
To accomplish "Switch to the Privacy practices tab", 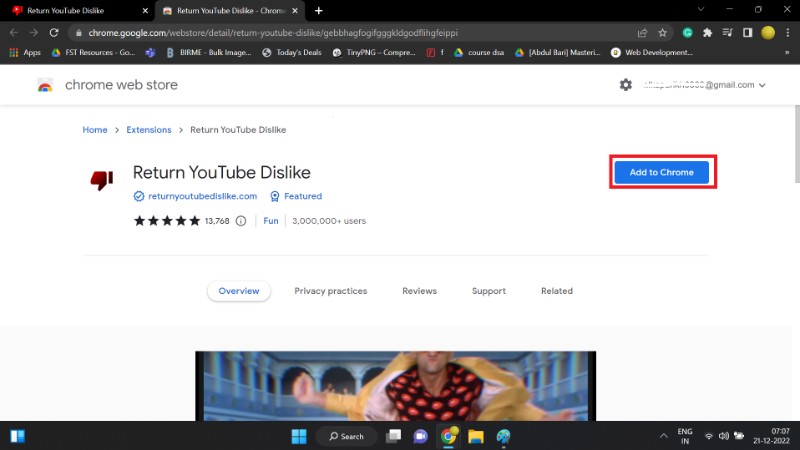I will click(x=330, y=291).
